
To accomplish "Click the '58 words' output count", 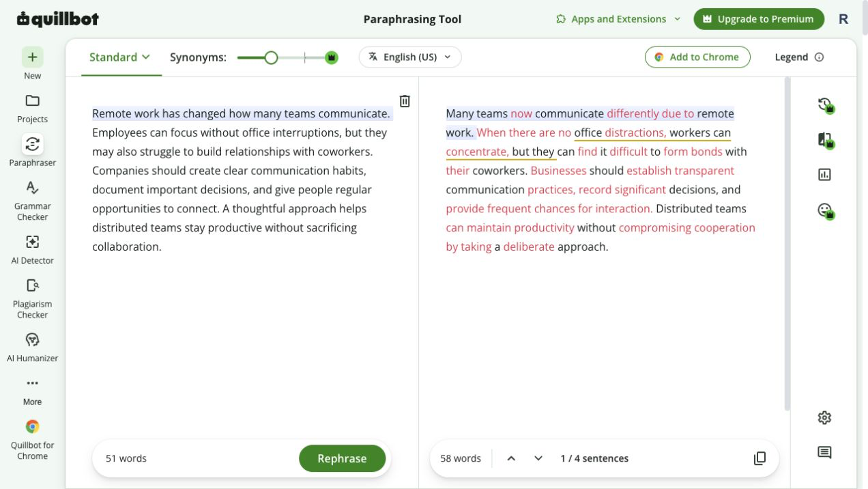I will [461, 458].
